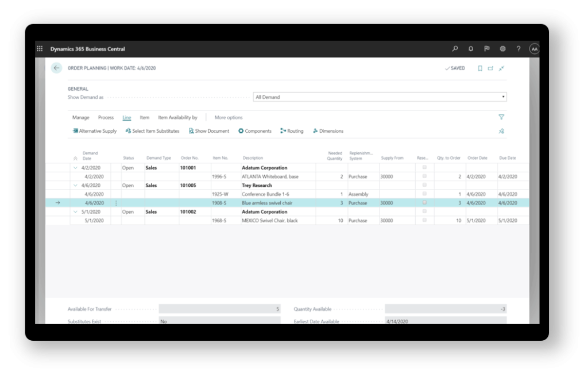This screenshot has width=588, height=377.
Task: Click the search magnifier icon
Action: pos(455,49)
